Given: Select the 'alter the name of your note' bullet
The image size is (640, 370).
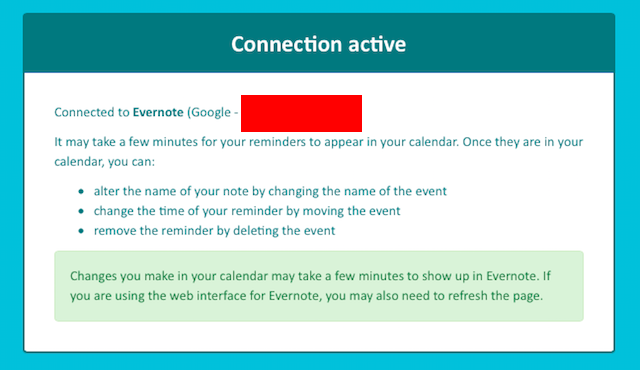Looking at the screenshot, I should tap(270, 191).
